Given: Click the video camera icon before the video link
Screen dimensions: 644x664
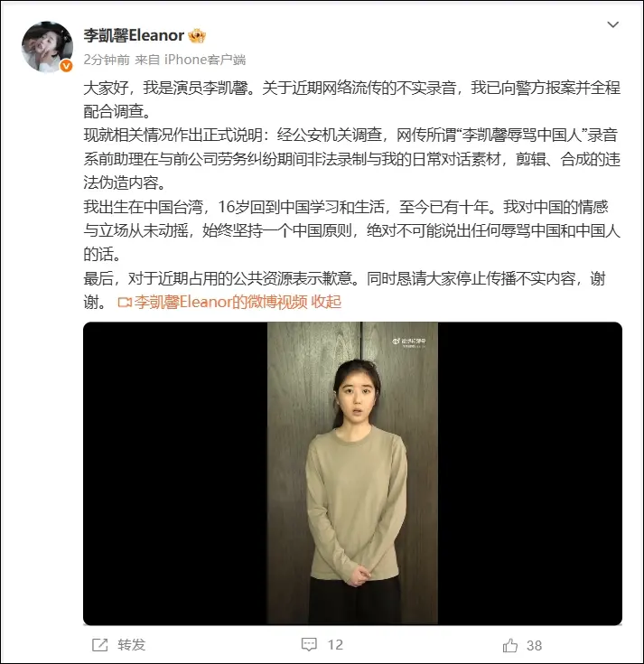Looking at the screenshot, I should click(x=125, y=303).
